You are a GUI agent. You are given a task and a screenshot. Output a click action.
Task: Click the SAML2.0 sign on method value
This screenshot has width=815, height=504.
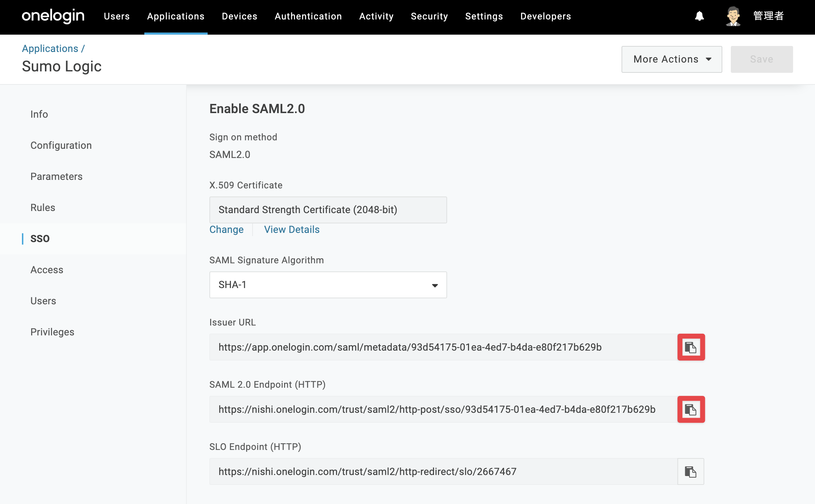[230, 154]
